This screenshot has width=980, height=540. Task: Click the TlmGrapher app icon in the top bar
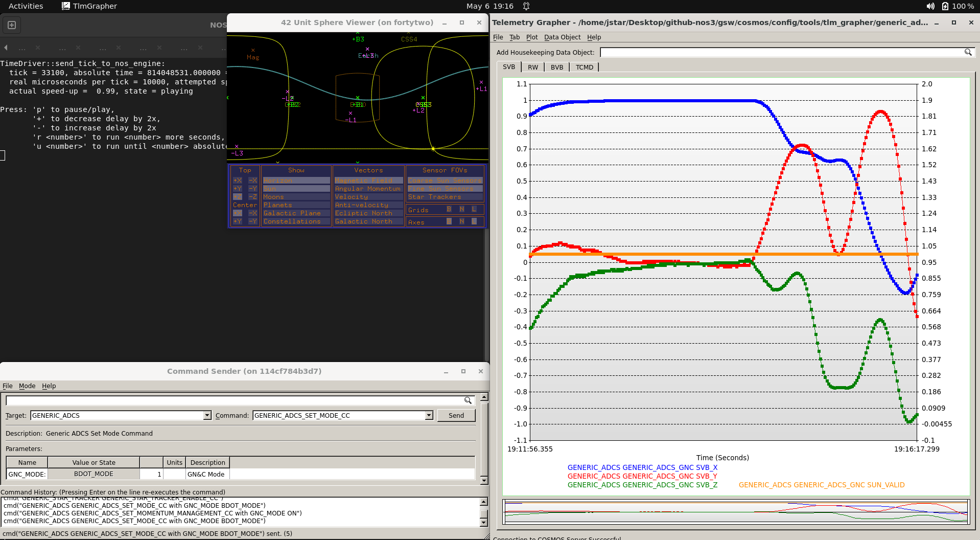66,6
